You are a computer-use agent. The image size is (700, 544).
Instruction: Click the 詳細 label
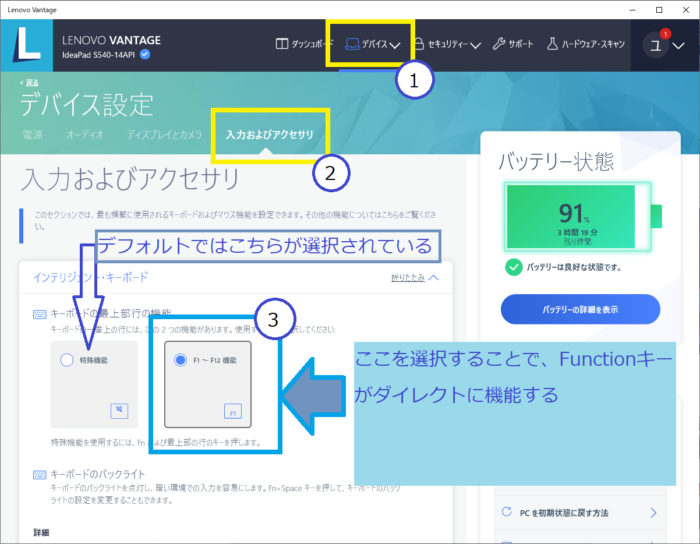[42, 532]
